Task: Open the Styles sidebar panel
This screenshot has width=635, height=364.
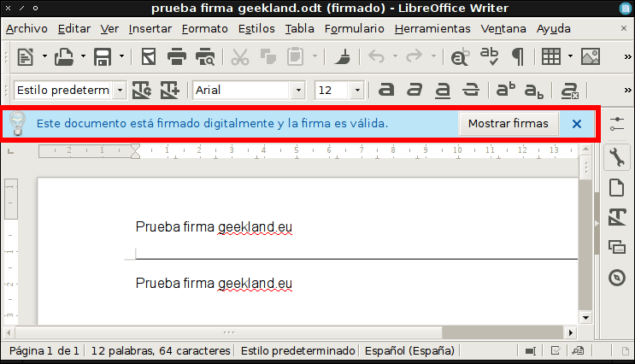Action: coord(617,216)
